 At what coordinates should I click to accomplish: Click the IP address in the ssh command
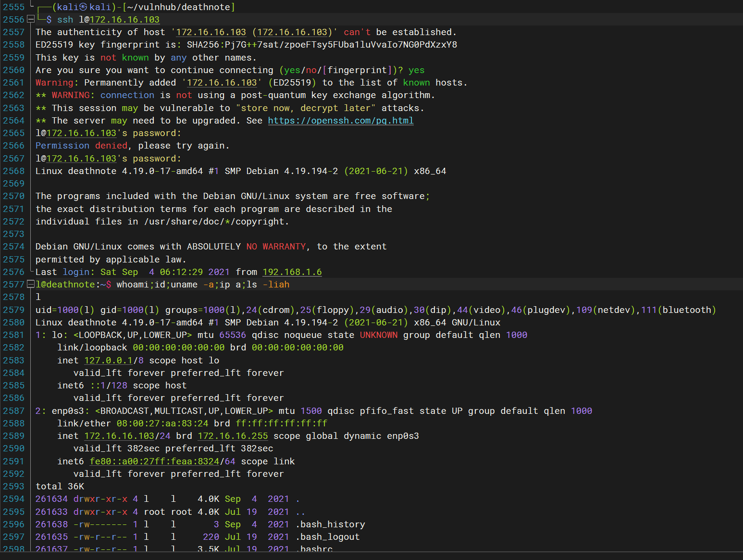(124, 20)
